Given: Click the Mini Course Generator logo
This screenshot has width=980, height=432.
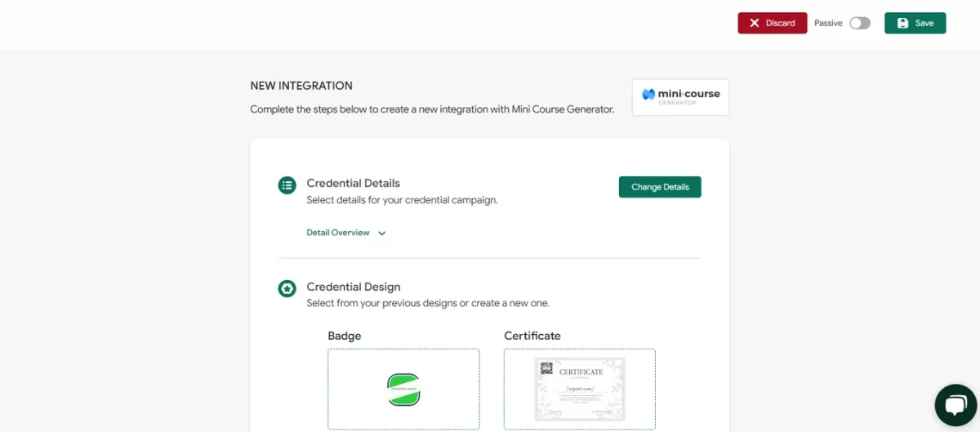Looking at the screenshot, I should pyautogui.click(x=680, y=97).
